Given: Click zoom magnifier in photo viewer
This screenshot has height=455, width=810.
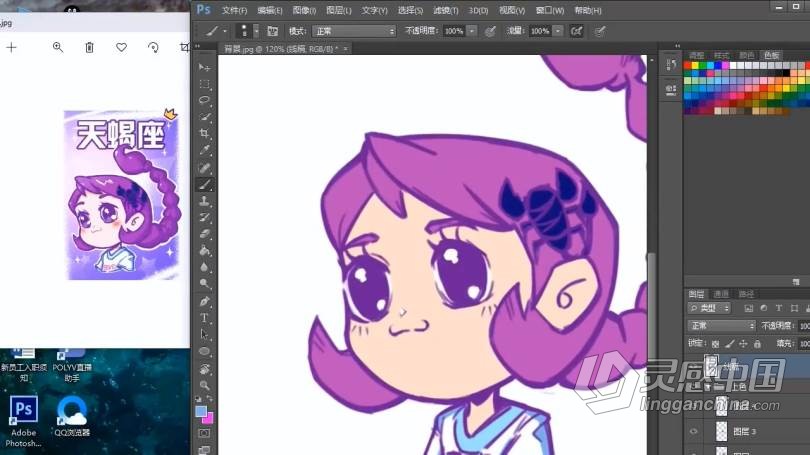Looking at the screenshot, I should [x=58, y=48].
